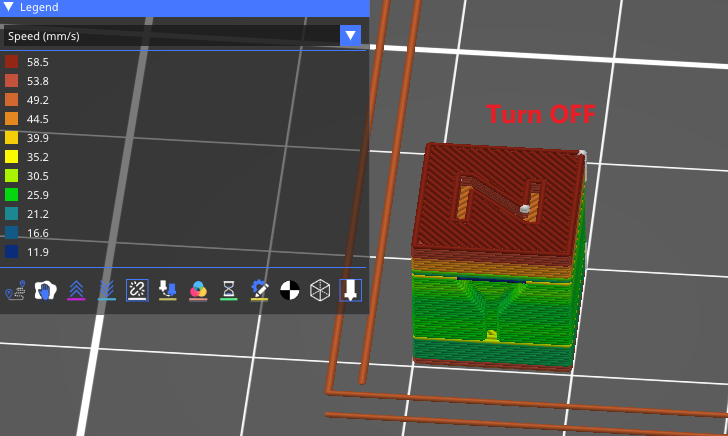Toggle travel moves visibility icon
Viewport: 728px width, 436px height.
(15, 291)
